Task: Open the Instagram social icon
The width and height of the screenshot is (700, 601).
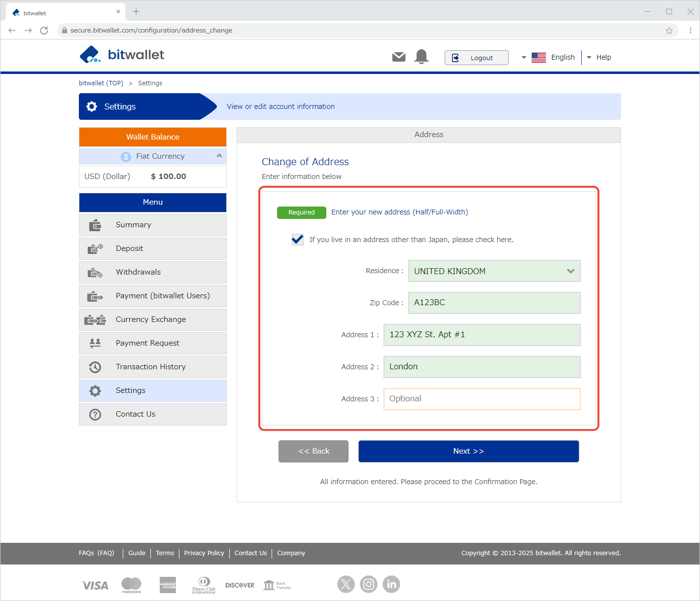Action: (x=369, y=584)
